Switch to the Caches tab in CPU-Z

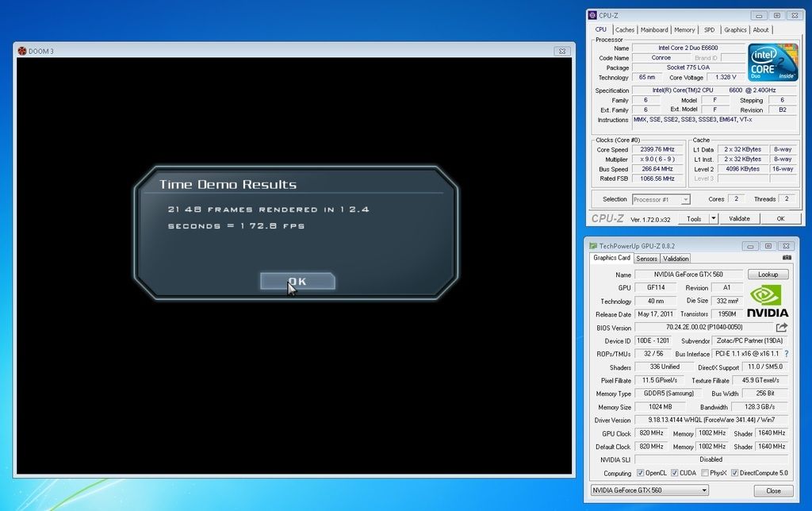click(625, 30)
